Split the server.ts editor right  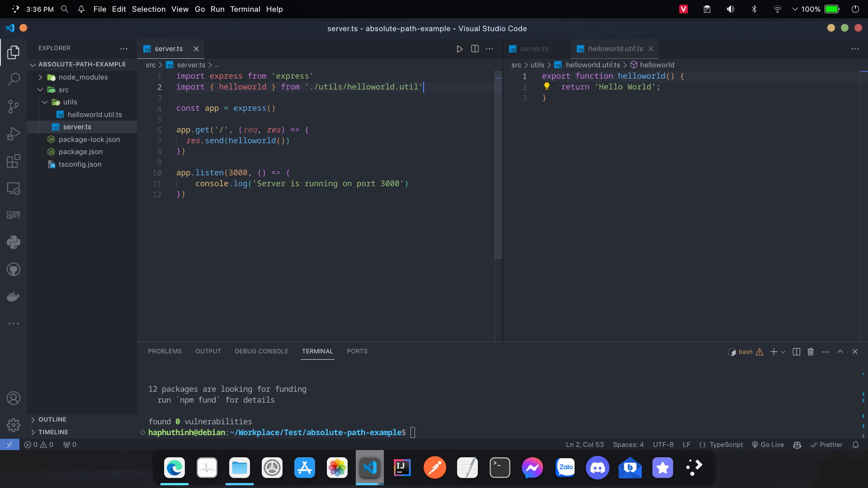coord(475,49)
